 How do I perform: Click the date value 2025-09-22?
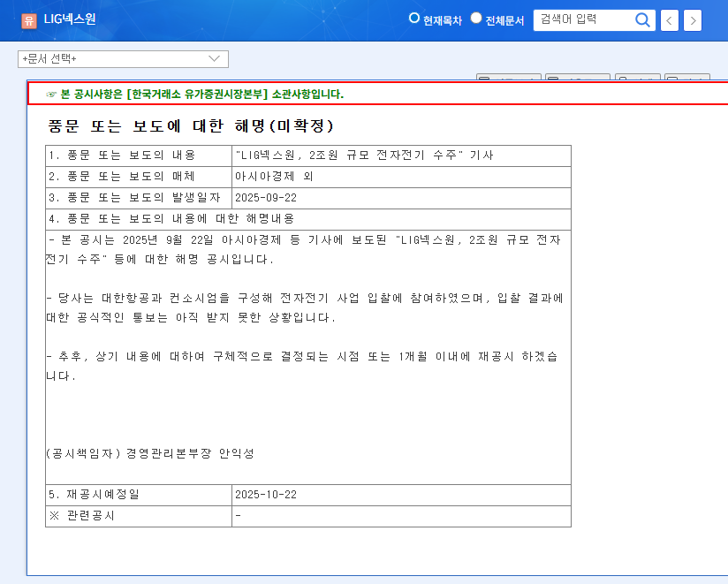pos(266,198)
